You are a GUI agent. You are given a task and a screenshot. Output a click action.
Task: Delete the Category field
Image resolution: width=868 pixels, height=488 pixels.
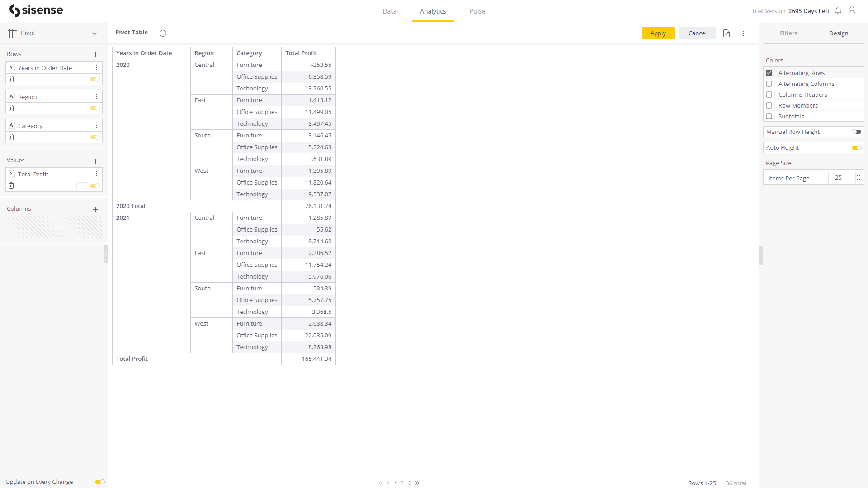pos(12,137)
